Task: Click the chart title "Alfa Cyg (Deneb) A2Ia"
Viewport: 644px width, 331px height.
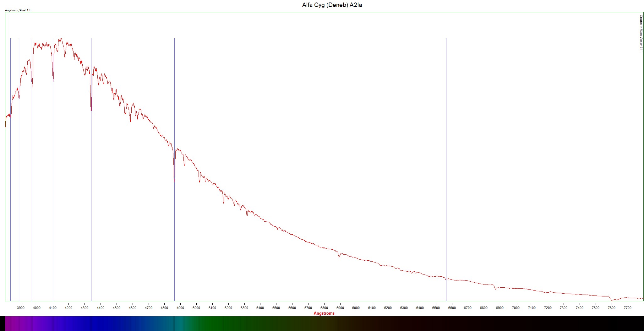Action: click(332, 5)
